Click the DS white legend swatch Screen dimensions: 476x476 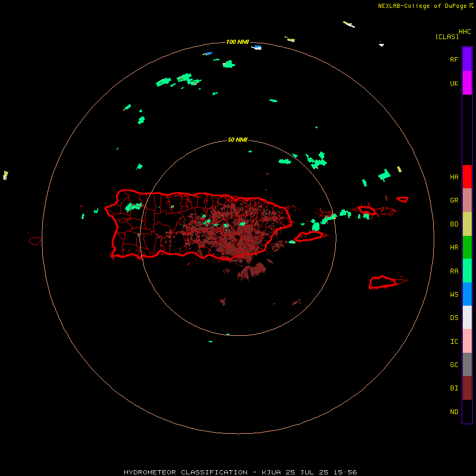(467, 317)
